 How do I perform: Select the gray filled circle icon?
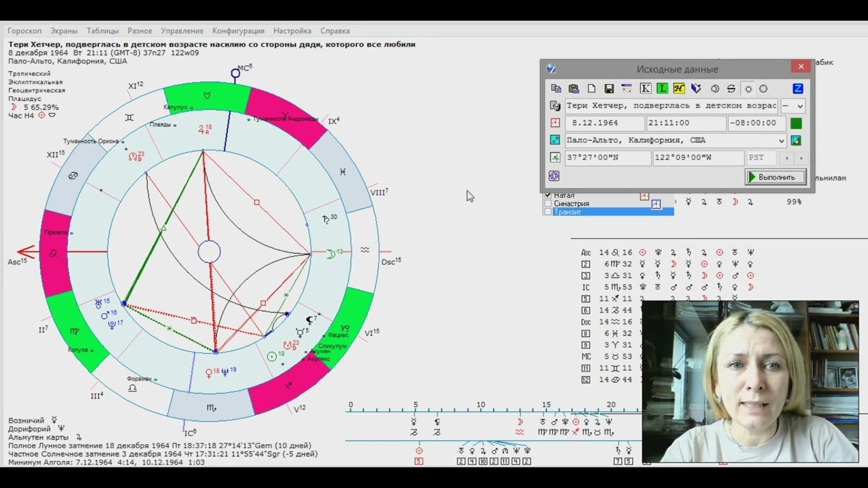pos(764,89)
